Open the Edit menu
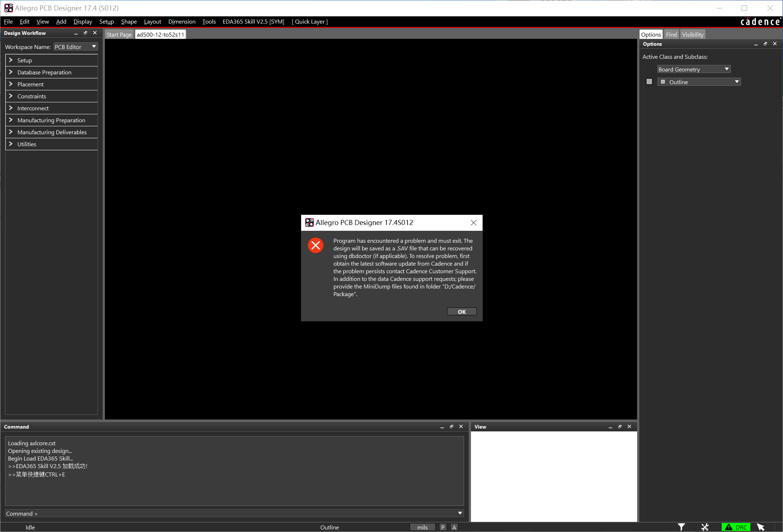This screenshot has height=532, width=783. 24,22
